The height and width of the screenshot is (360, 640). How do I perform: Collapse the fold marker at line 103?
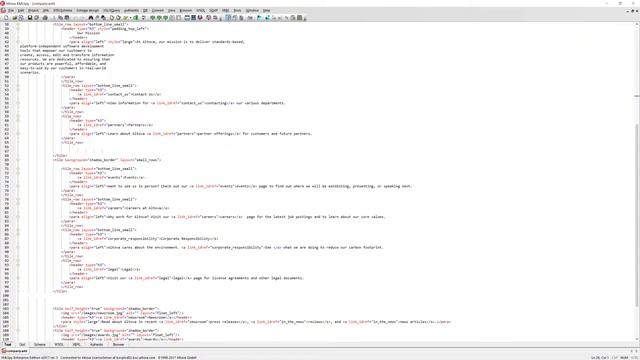point(18,309)
